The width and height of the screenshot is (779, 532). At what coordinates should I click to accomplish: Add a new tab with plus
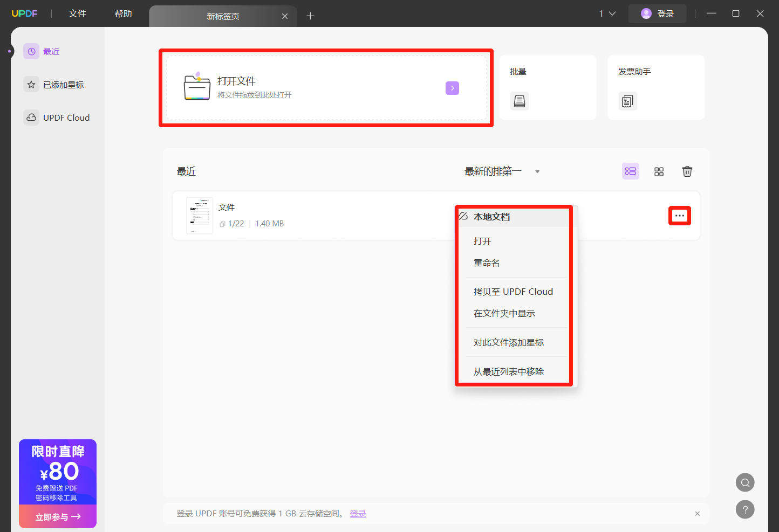310,16
